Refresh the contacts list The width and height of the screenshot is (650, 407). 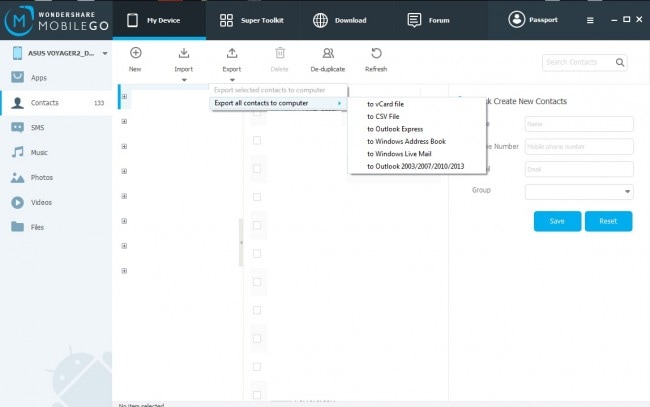376,60
